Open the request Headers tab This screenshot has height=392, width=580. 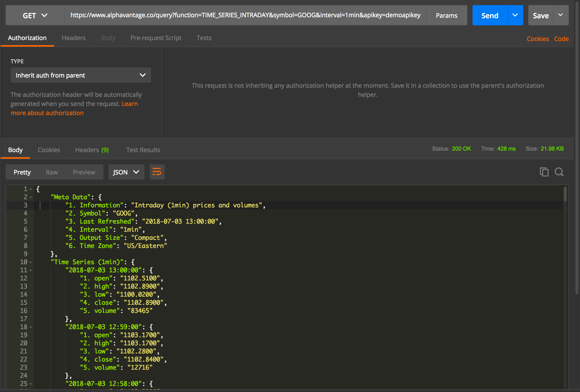(74, 38)
